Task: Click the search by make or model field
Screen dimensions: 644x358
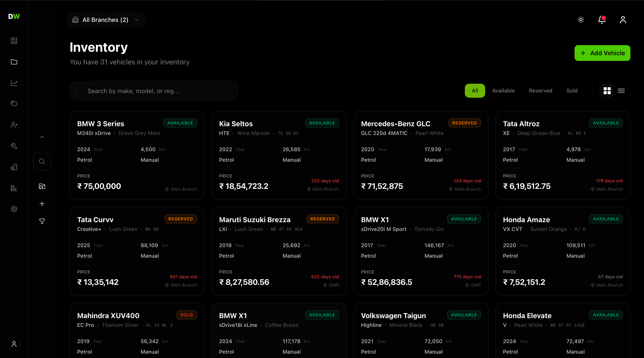Action: (154, 91)
